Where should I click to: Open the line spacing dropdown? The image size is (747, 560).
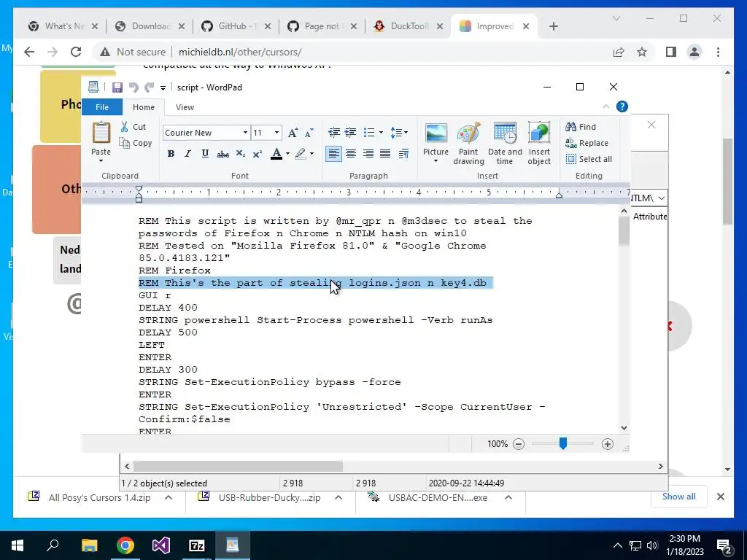tap(399, 133)
